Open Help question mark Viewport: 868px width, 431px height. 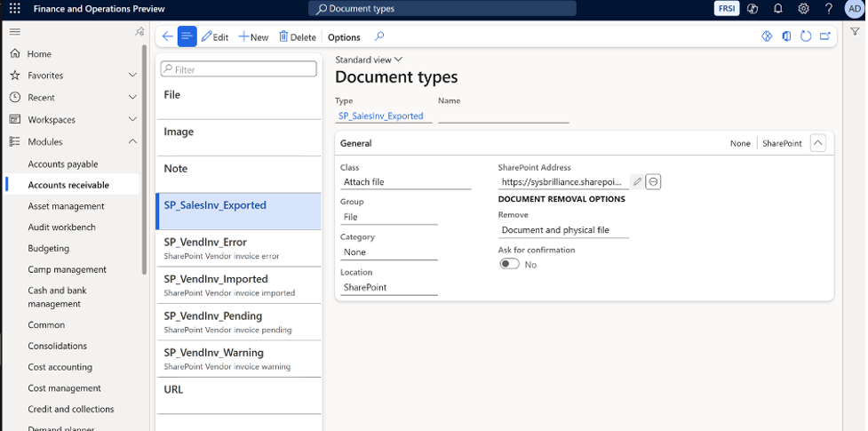point(829,9)
